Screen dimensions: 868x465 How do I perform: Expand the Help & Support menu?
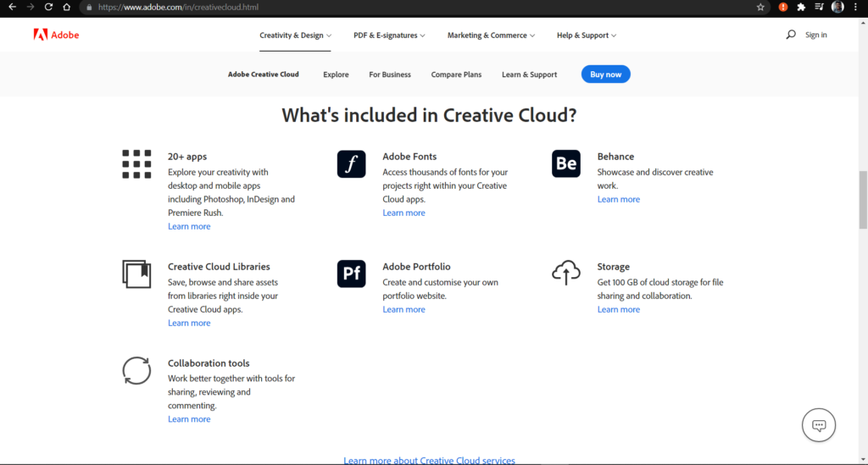pyautogui.click(x=587, y=35)
